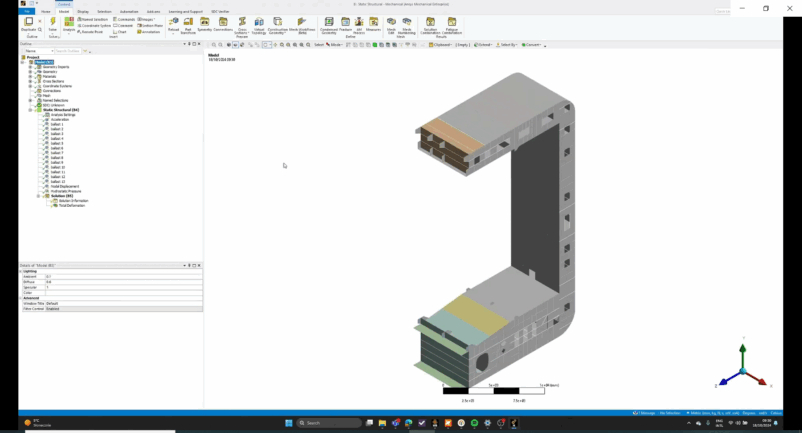Screen dimensions: 802x433
Task: Expand the Named Selections tree node
Action: [x=30, y=100]
